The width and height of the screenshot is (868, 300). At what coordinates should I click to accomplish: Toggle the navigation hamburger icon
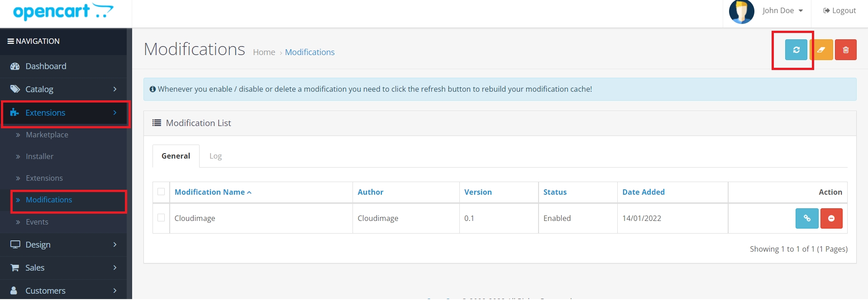(x=10, y=41)
